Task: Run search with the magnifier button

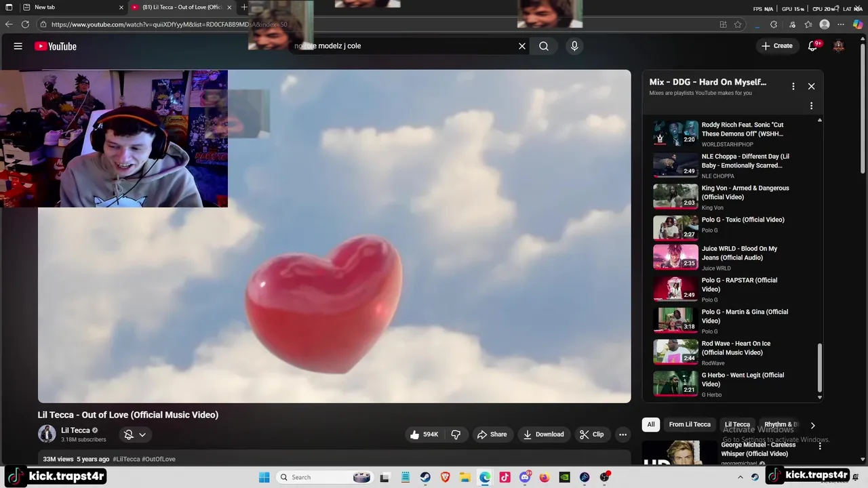Action: point(544,46)
